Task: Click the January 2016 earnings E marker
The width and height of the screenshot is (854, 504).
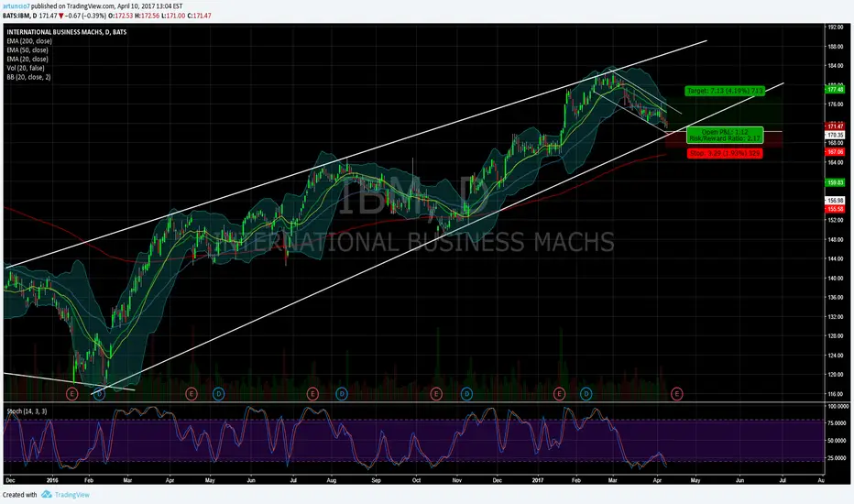Action: (x=71, y=393)
